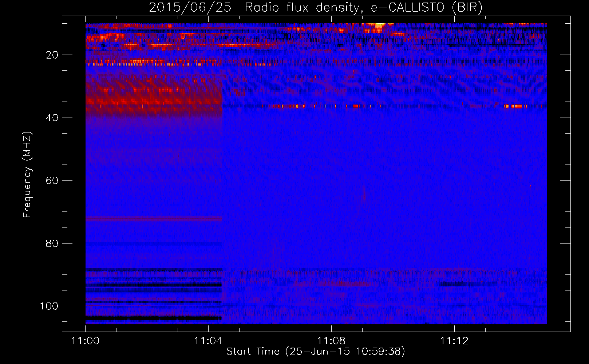Select the 11:08 time tick label
589x364 pixels.
pos(331,341)
